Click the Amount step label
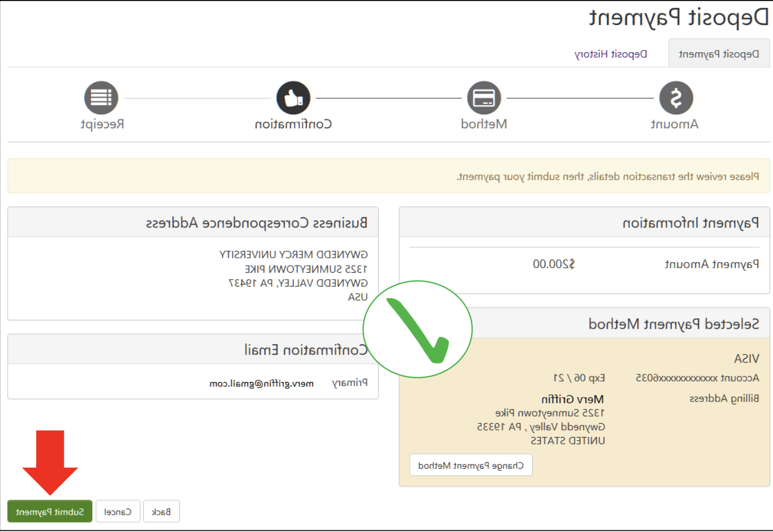This screenshot has height=532, width=773. tap(675, 124)
